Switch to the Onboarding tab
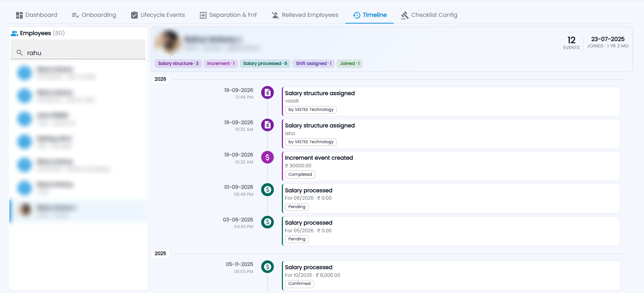Screen dimensions: 644x293 [x=94, y=15]
